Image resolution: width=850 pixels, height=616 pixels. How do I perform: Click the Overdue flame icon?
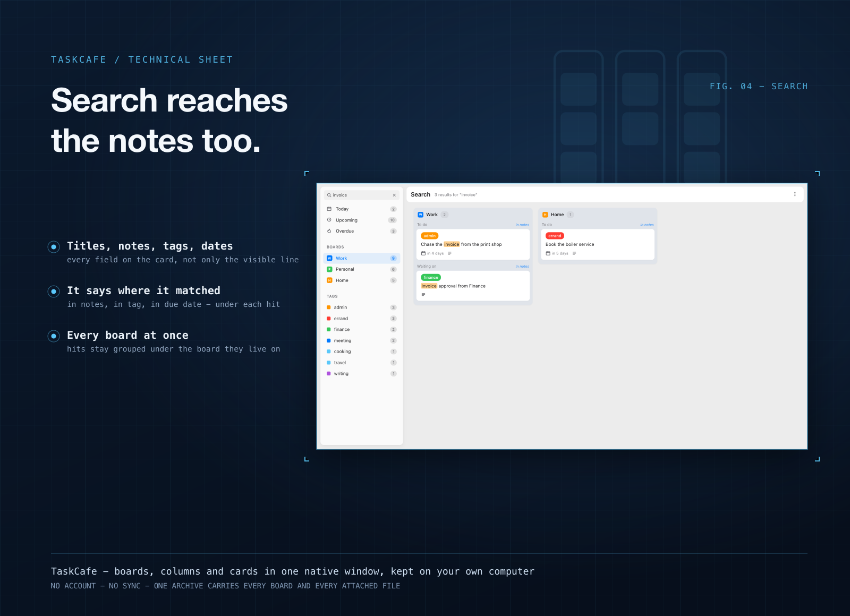pos(329,231)
